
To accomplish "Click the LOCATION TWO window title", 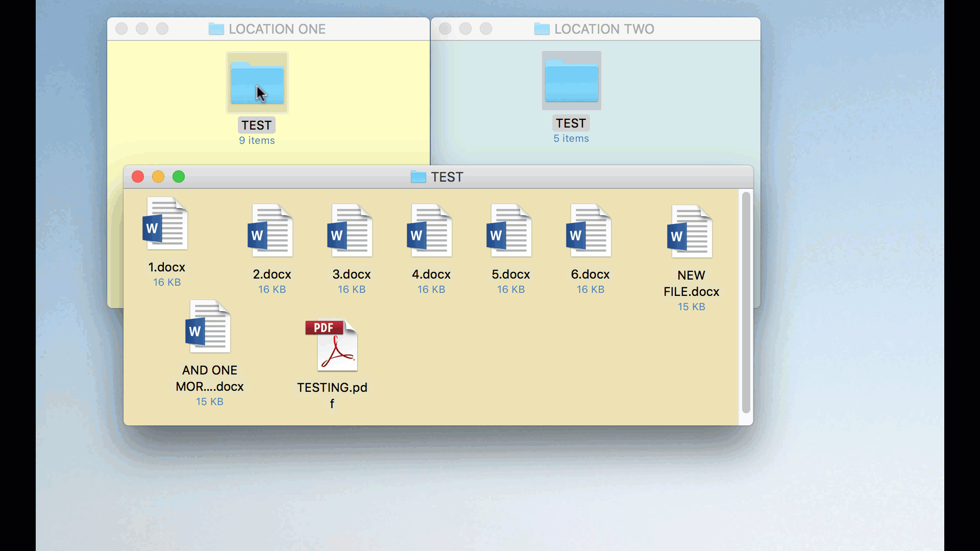I will tap(603, 29).
